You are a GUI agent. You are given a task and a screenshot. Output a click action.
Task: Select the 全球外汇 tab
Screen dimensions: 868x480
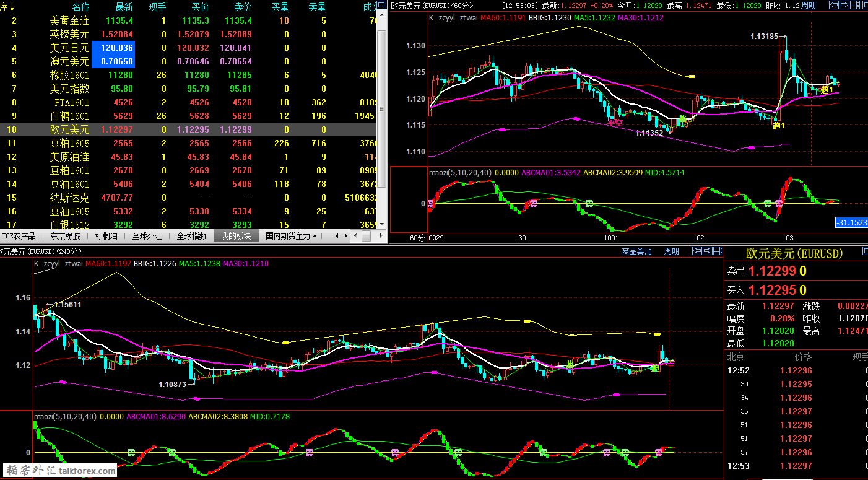pyautogui.click(x=147, y=236)
